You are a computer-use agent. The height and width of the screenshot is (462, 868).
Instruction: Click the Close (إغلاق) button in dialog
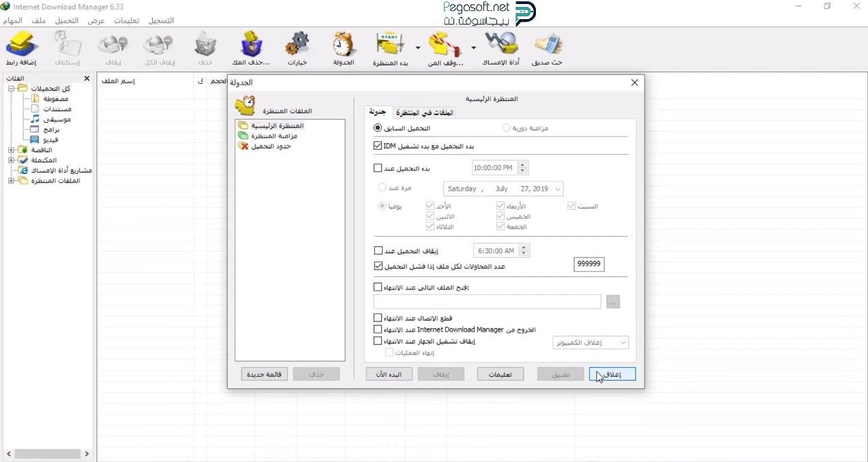click(612, 374)
